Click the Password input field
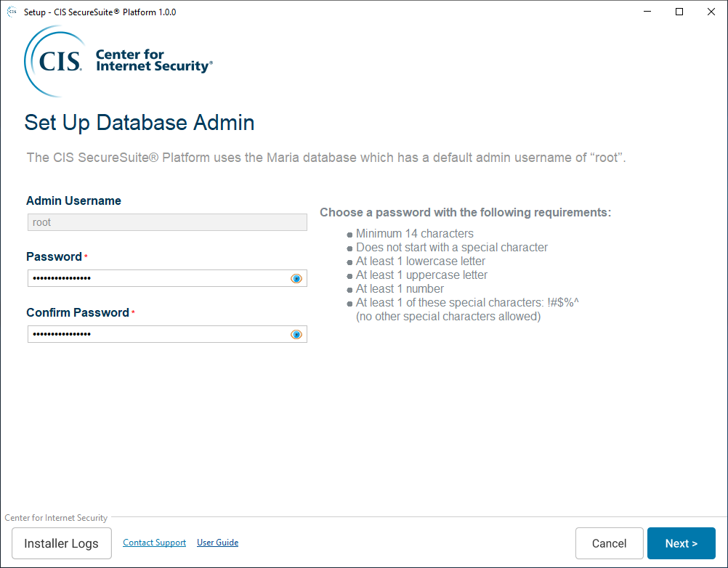 [167, 278]
